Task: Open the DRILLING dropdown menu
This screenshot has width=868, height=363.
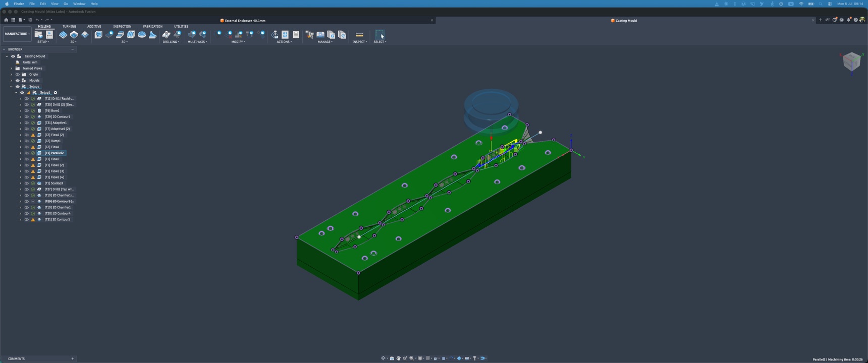Action: pyautogui.click(x=171, y=42)
